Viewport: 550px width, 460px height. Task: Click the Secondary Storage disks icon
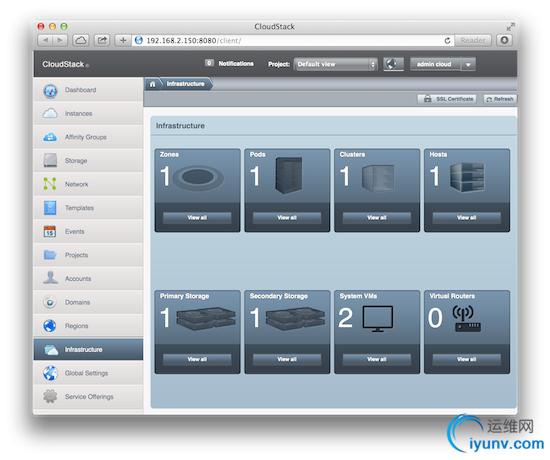click(x=295, y=319)
